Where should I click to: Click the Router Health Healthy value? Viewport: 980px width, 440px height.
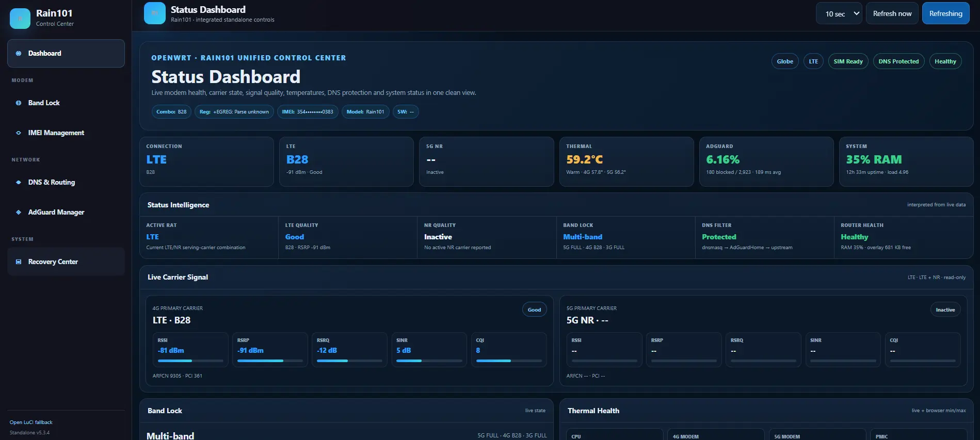[855, 237]
